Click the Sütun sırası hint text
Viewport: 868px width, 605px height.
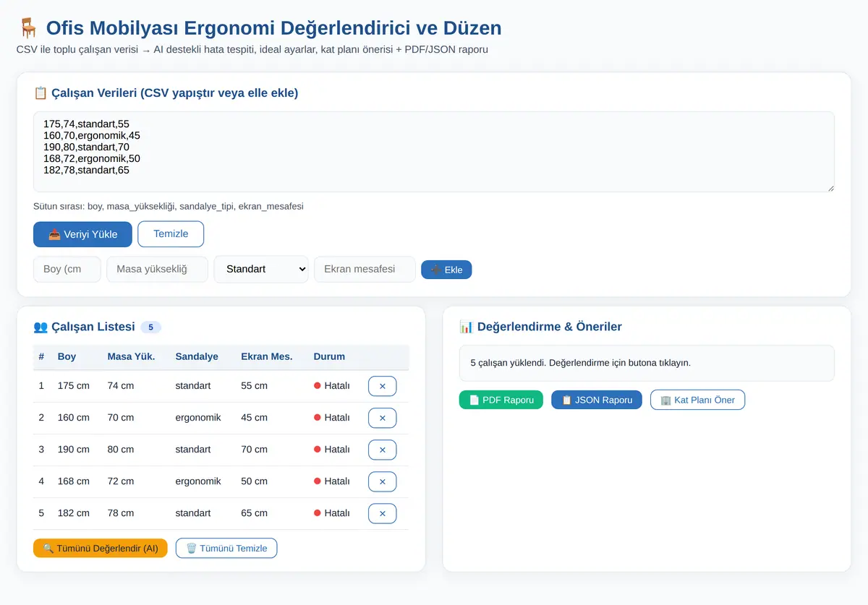pos(169,206)
